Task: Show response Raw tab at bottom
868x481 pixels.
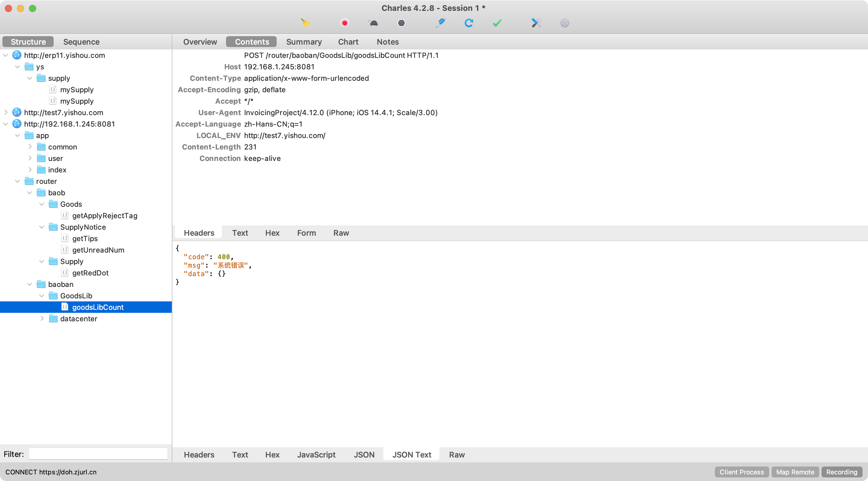Action: coord(457,455)
